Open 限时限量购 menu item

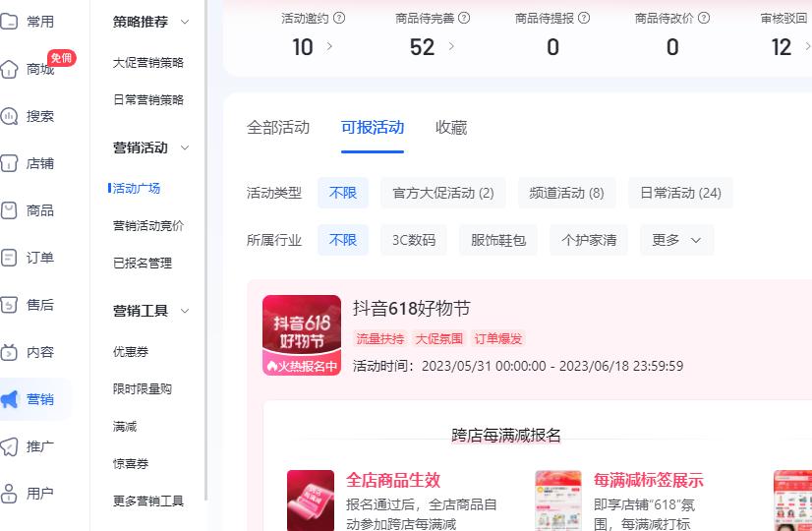[143, 389]
